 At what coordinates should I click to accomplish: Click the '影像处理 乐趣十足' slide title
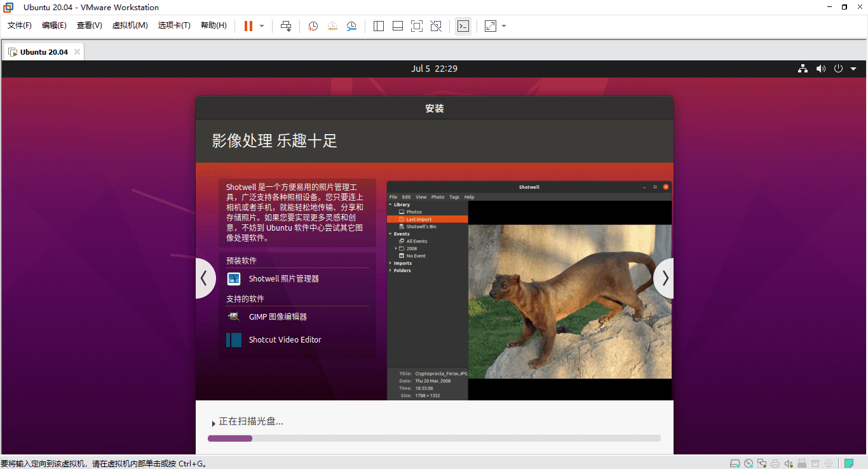[x=275, y=141]
